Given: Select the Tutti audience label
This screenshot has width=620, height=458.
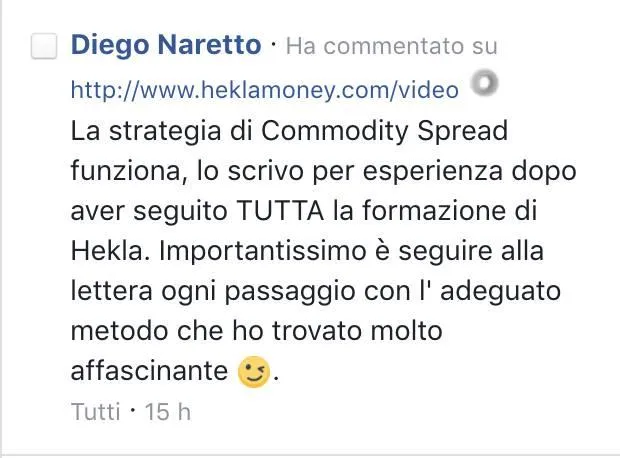Looking at the screenshot, I should coord(95,412).
